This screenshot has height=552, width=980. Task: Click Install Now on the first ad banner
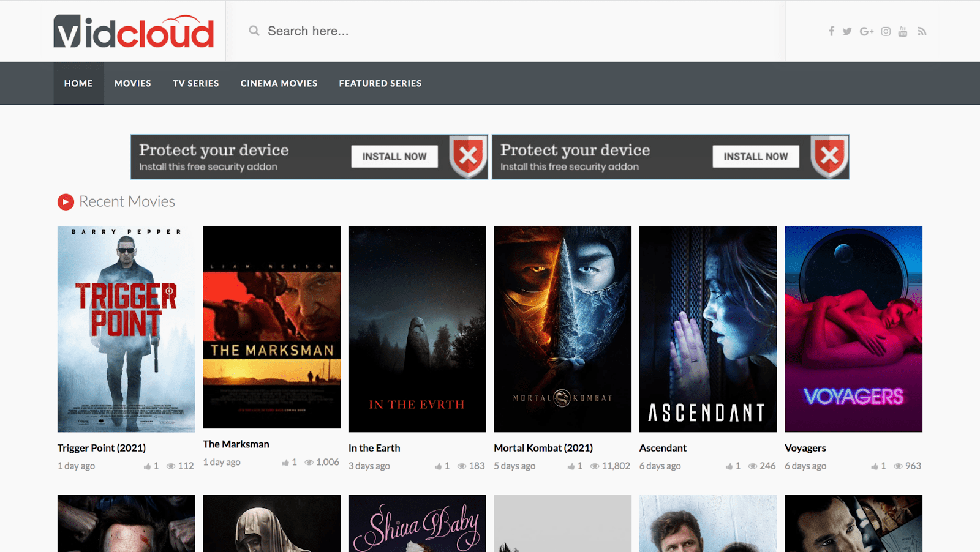394,157
